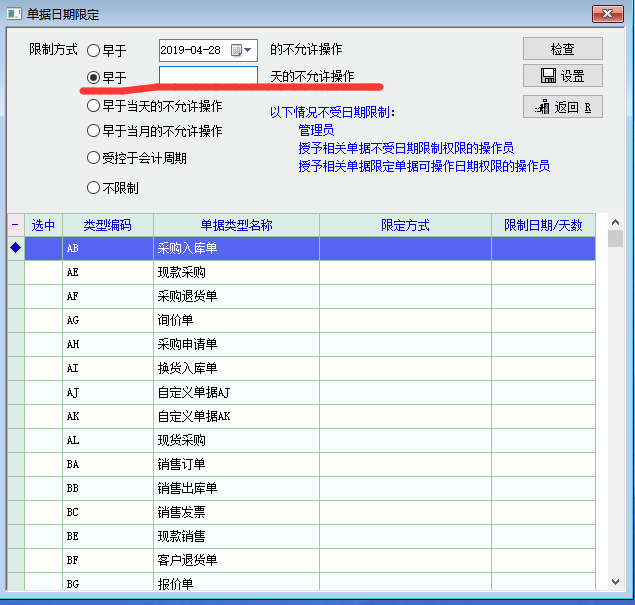Click the Save settings (设置) button
This screenshot has width=635, height=605.
tap(562, 76)
